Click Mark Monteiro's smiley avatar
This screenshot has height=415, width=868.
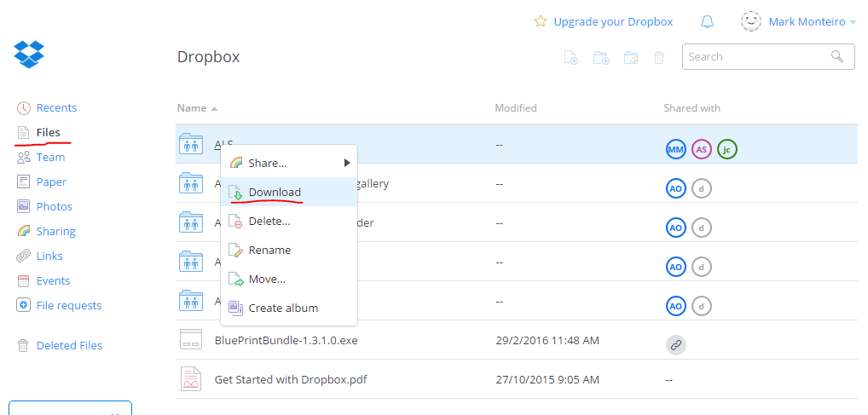[750, 21]
